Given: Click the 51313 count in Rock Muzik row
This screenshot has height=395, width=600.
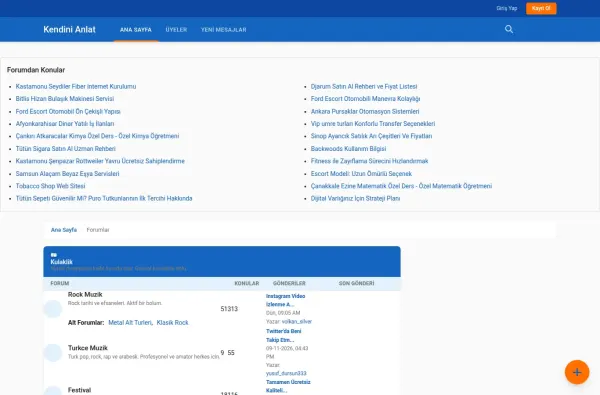Looking at the screenshot, I should tap(229, 309).
